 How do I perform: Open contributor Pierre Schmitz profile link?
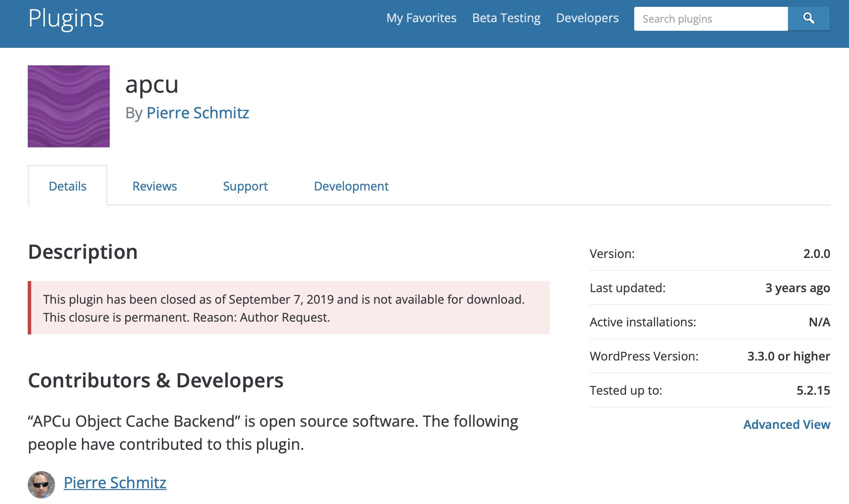(115, 483)
